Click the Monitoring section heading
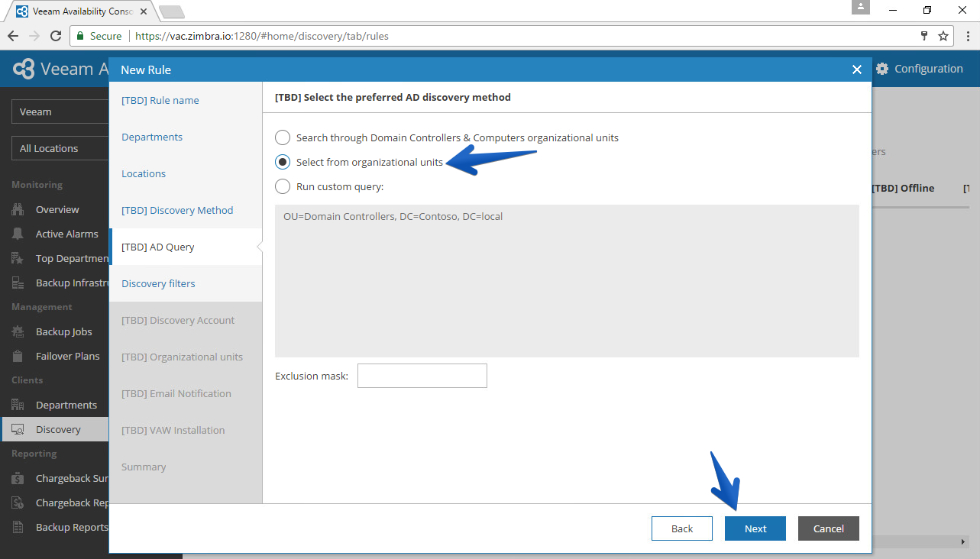980x559 pixels. click(37, 185)
